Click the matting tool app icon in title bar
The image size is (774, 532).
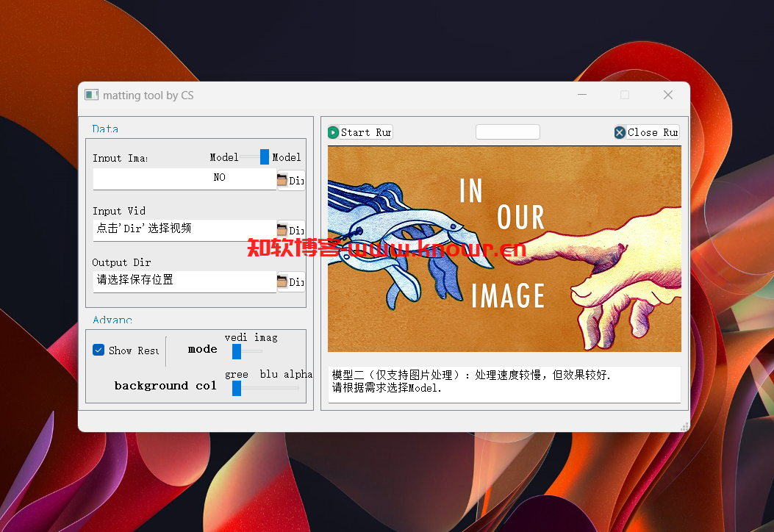(91, 95)
